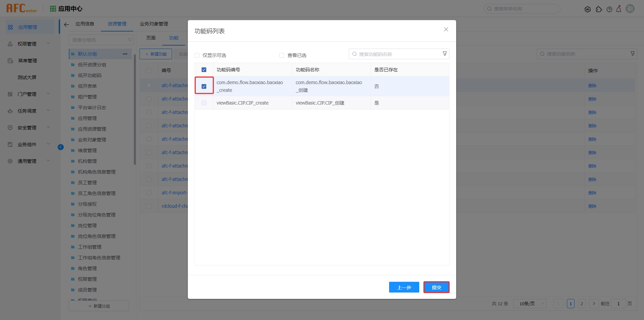Open the 10条/页 page size dropdown
The image size is (644, 320).
pos(530,304)
